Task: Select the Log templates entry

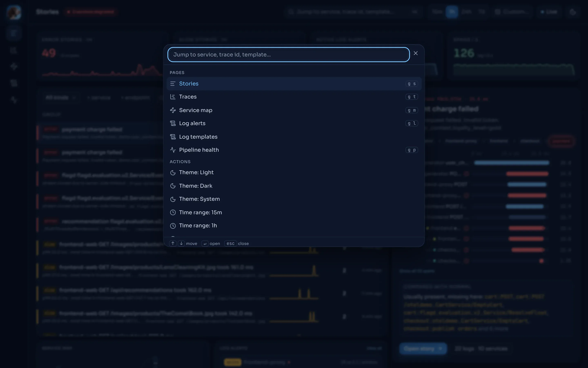Action: tap(294, 137)
